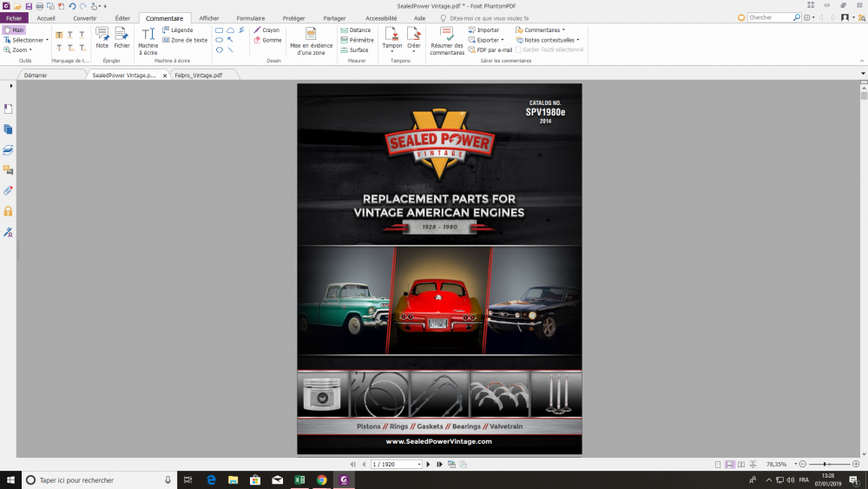This screenshot has width=868, height=489.
Task: Select the Périmètre measuring tool
Action: (x=357, y=40)
